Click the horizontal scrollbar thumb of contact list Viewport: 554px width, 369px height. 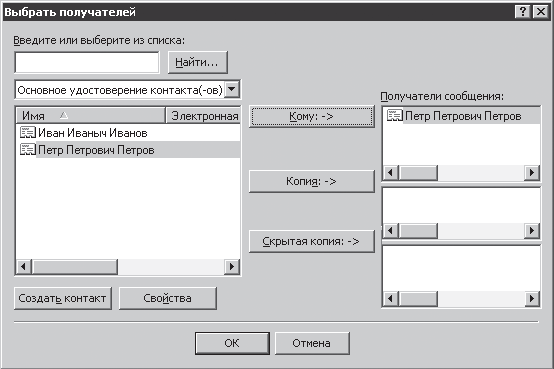coord(75,266)
